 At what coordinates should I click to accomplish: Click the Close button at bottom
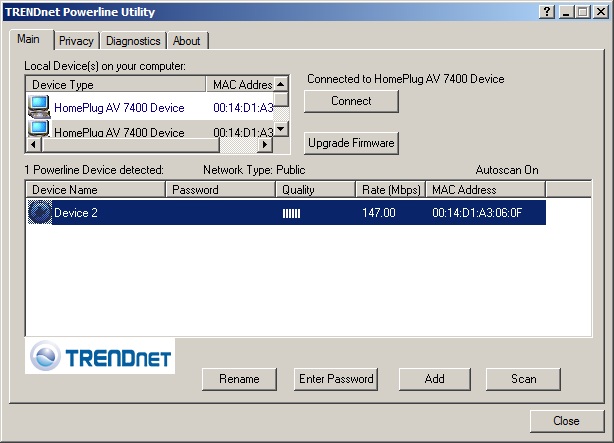pyautogui.click(x=567, y=421)
